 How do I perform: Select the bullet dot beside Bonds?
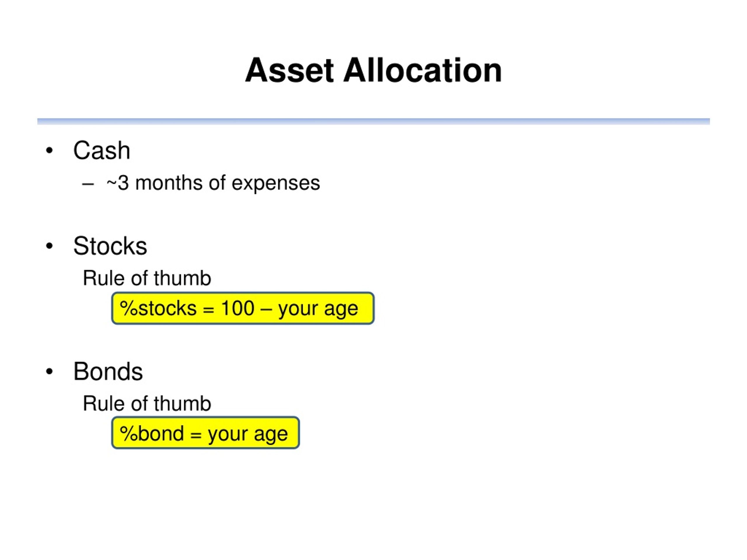pos(49,372)
